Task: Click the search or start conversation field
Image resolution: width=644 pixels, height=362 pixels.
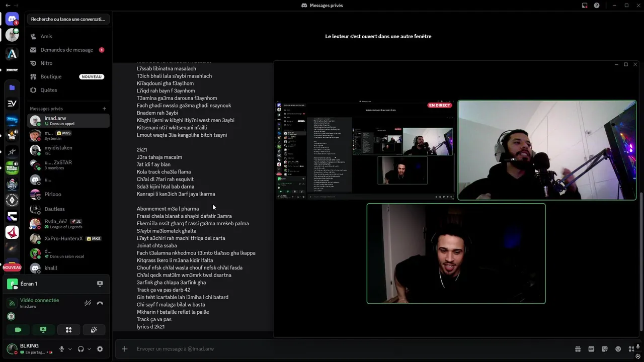Action: (68, 19)
